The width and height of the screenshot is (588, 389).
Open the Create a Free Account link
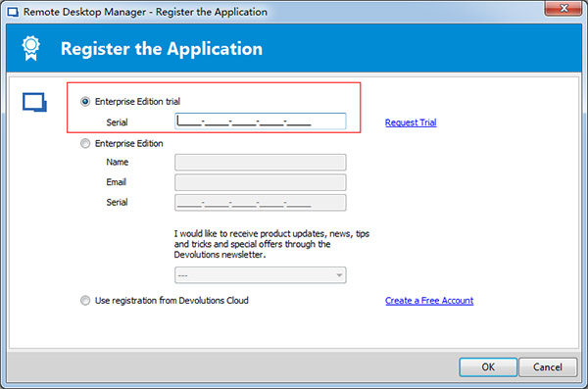(x=429, y=301)
